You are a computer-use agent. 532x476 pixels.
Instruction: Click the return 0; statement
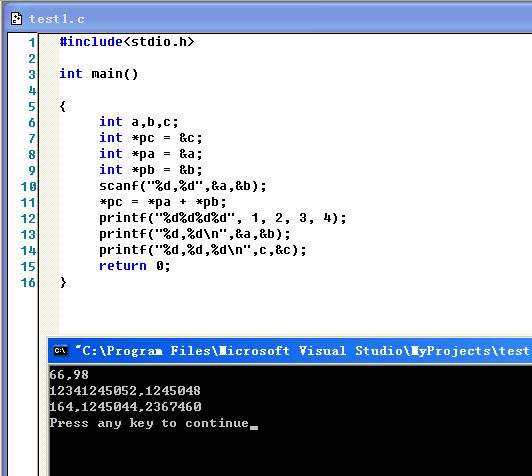pos(135,266)
